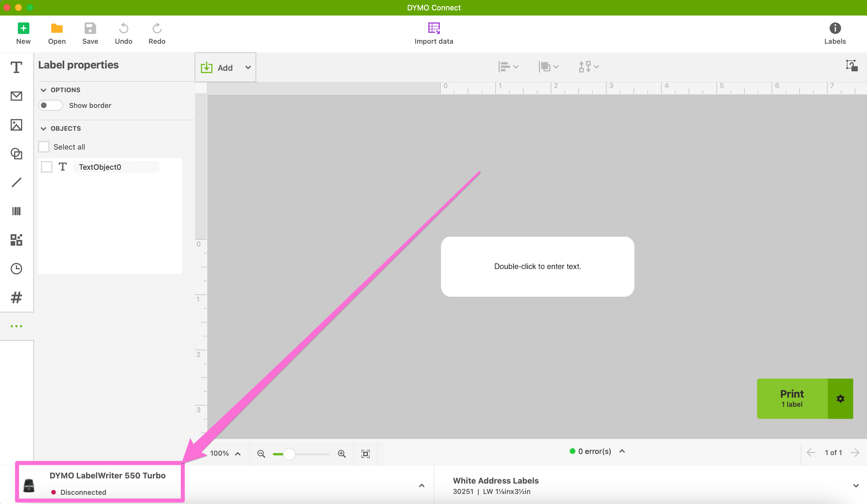
Task: Select the Image object tool
Action: pos(16,125)
